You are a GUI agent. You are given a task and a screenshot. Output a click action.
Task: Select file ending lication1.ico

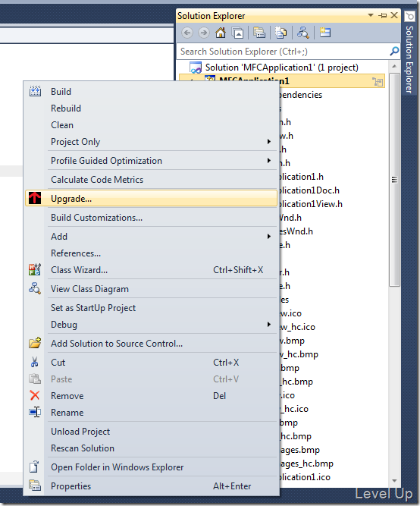tap(305, 477)
